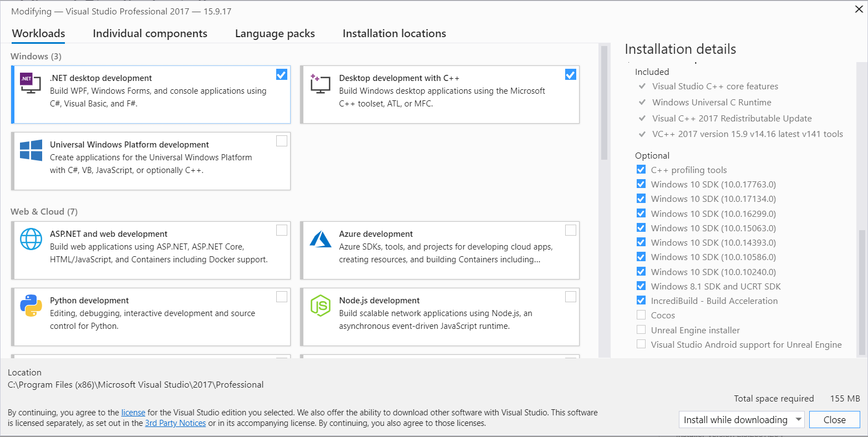Open the Language packs tab

point(275,34)
